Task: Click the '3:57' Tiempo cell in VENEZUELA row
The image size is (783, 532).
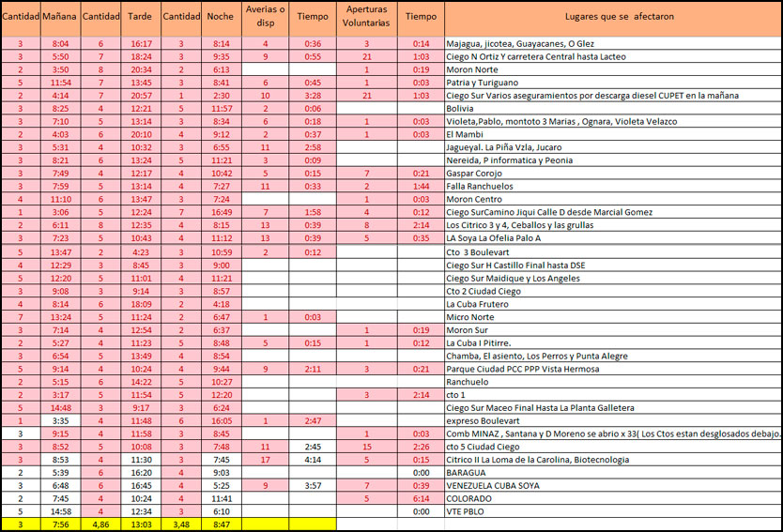Action: pos(313,486)
